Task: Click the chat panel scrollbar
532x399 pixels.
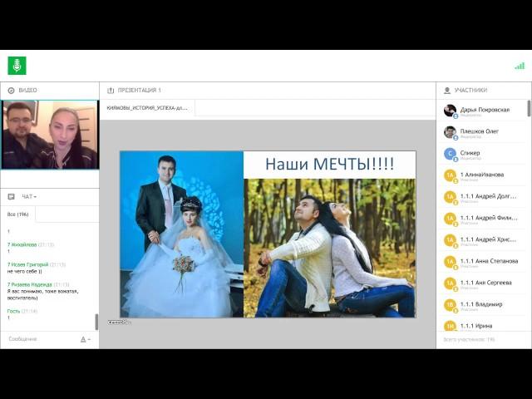Action: (96, 322)
